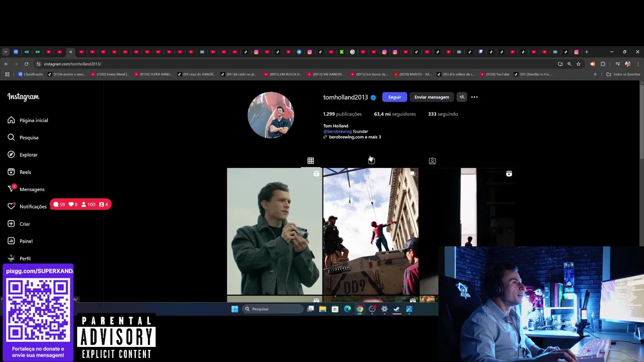Click the Instagram logo
644x362 pixels.
(x=23, y=97)
